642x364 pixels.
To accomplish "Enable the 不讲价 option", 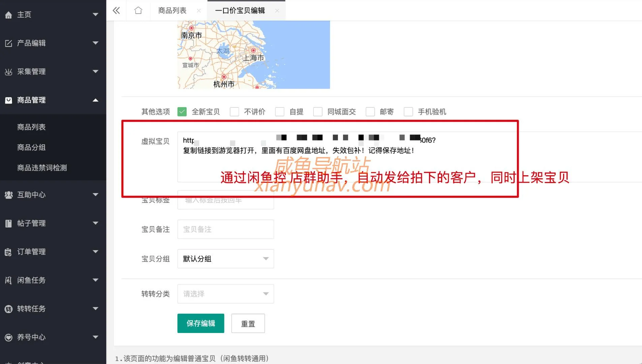I will [x=235, y=111].
